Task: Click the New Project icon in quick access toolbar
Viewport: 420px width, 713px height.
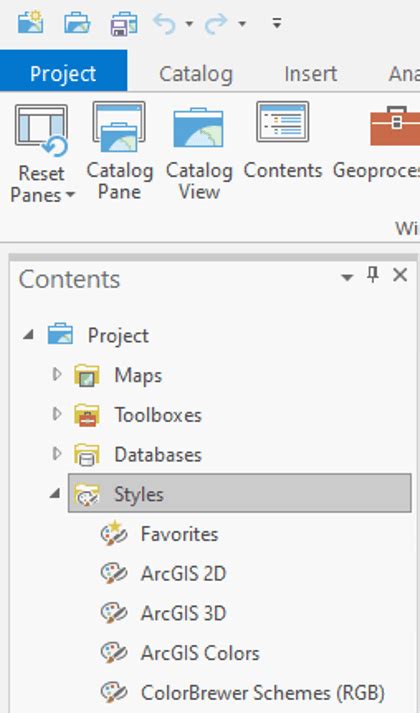Action: [31, 22]
